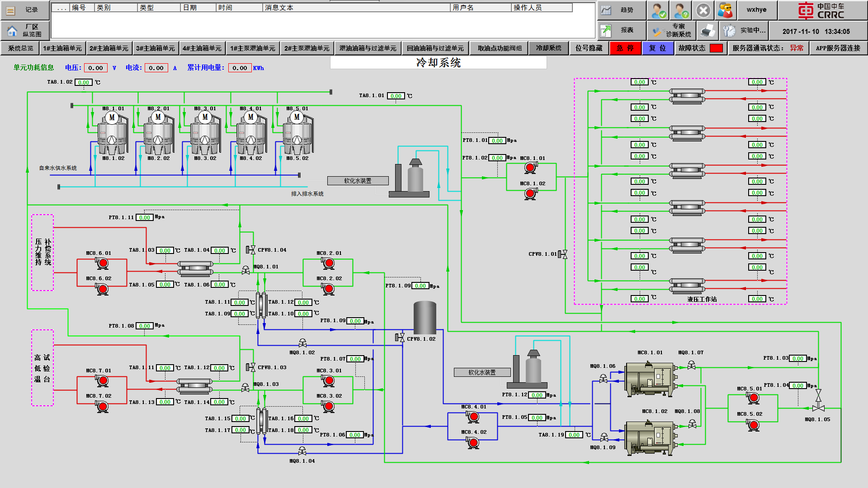This screenshot has height=488, width=868.
Task: Click the heat exchanger near MQ8.1.01
Action: pos(195,269)
